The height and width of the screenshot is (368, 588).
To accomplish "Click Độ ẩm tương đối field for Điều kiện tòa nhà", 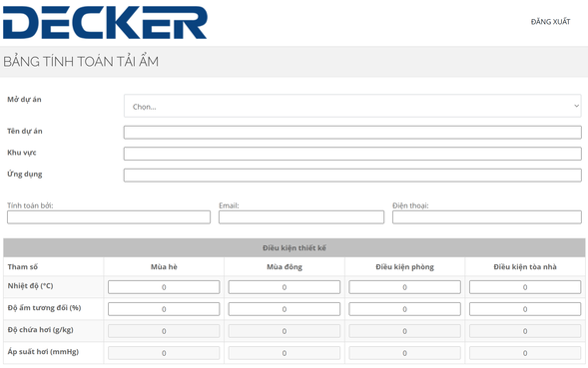I will click(525, 309).
